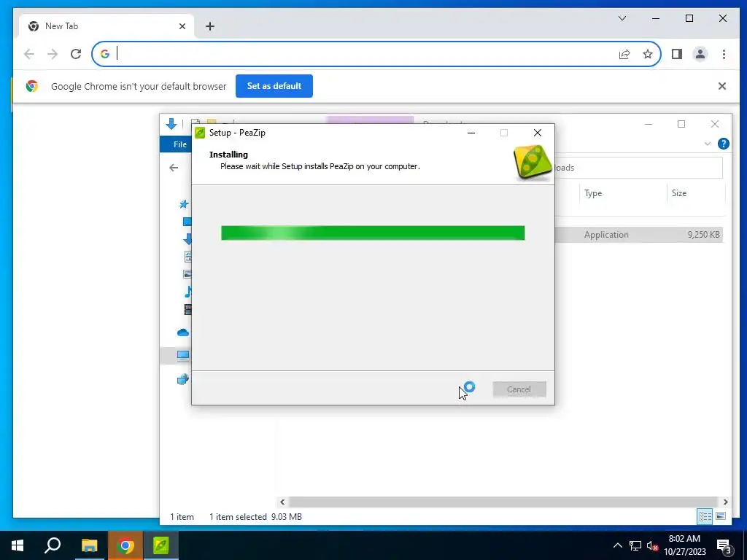Open File Explorer from taskbar
747x560 pixels.
[89, 545]
